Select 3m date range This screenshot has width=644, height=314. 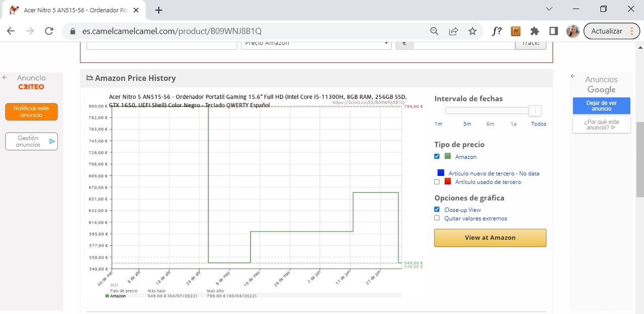(467, 124)
